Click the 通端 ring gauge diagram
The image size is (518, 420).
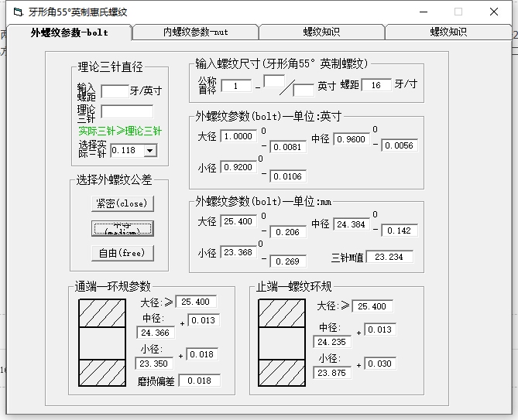[102, 343]
